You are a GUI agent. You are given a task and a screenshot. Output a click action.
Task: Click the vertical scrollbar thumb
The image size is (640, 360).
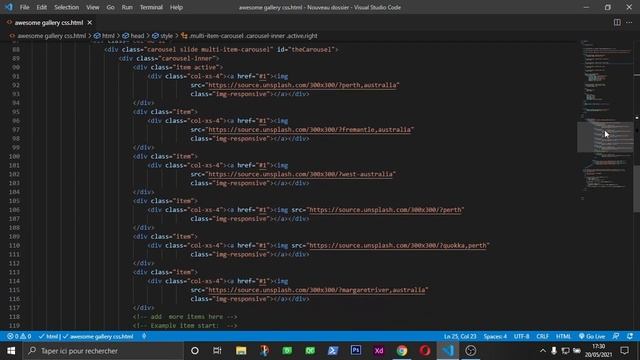636,189
